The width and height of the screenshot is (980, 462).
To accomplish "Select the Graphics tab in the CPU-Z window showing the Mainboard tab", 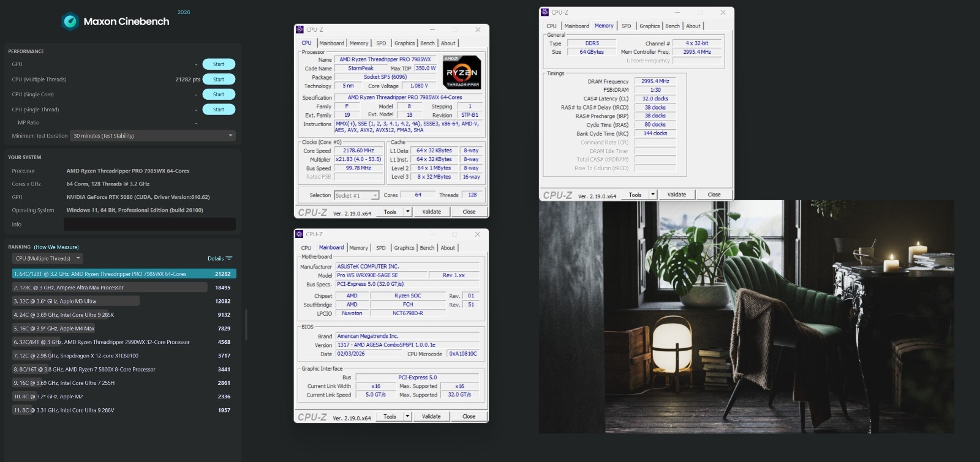I will (404, 248).
